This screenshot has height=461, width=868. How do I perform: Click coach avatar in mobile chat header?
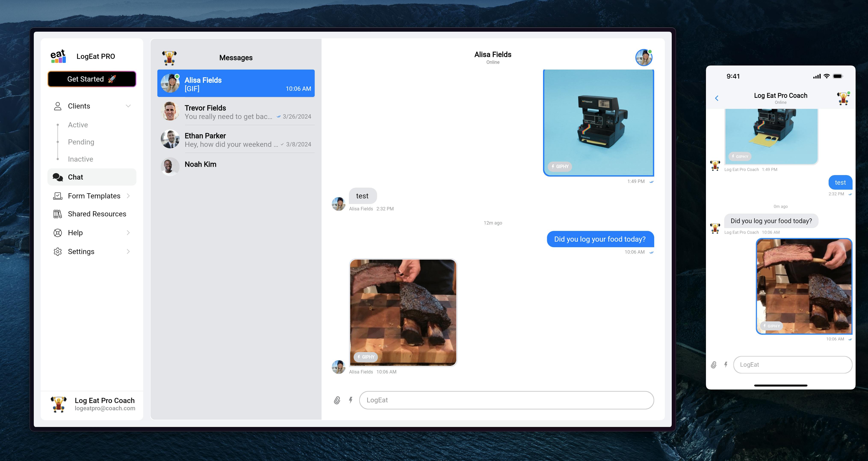click(x=843, y=98)
